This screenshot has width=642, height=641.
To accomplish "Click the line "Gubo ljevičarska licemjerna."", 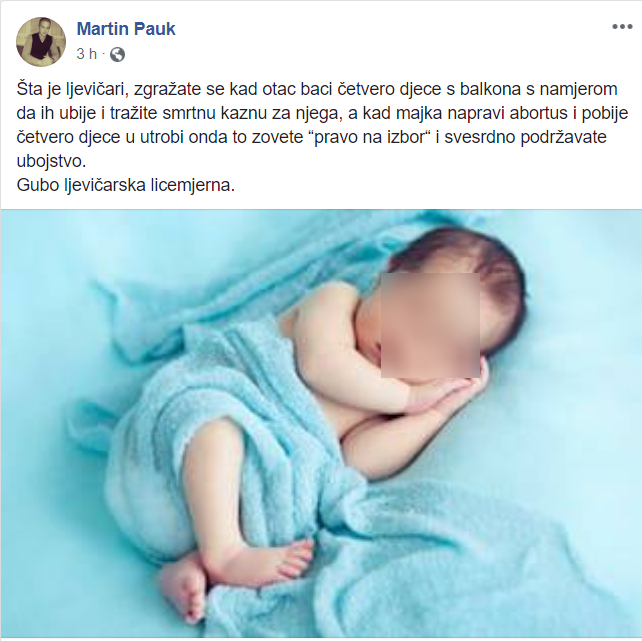I will (x=126, y=185).
